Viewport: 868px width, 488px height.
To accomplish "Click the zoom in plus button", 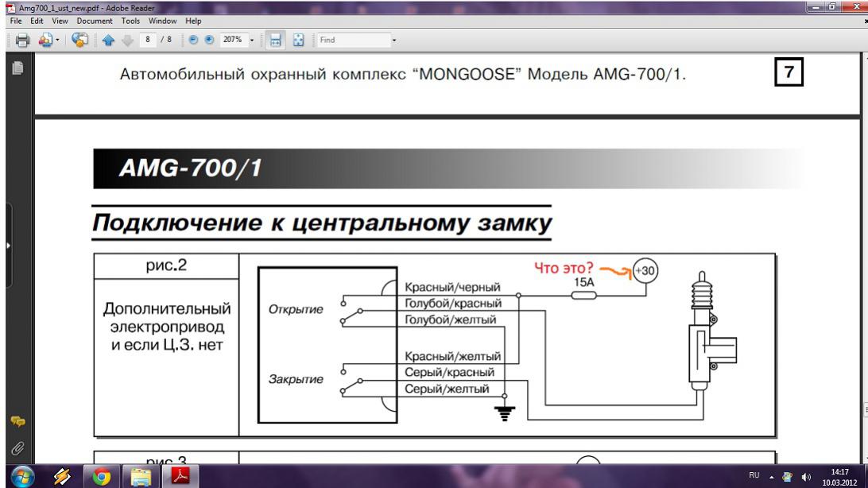I will [x=210, y=40].
